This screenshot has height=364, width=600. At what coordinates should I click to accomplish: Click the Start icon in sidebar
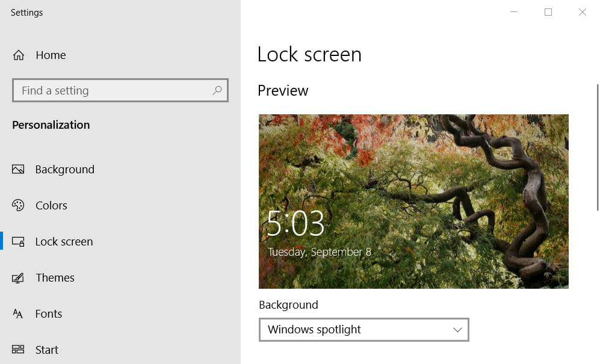click(x=19, y=350)
